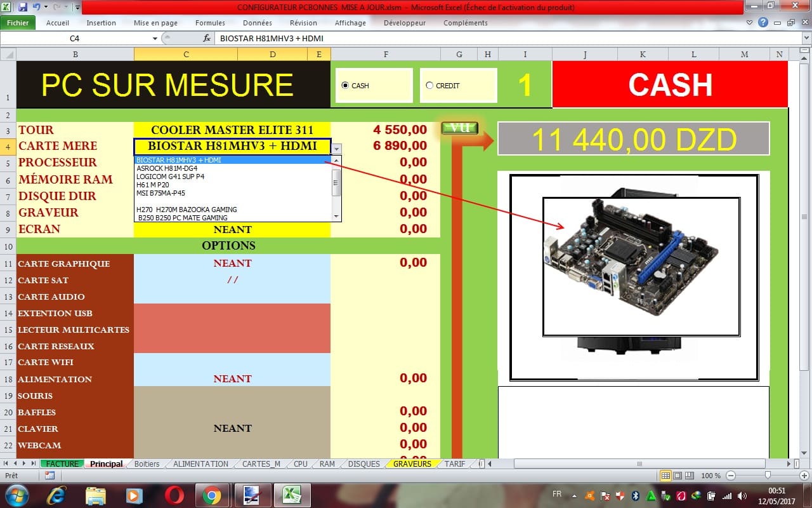The image size is (812, 508).
Task: Click the zoom in plus icon
Action: click(804, 476)
